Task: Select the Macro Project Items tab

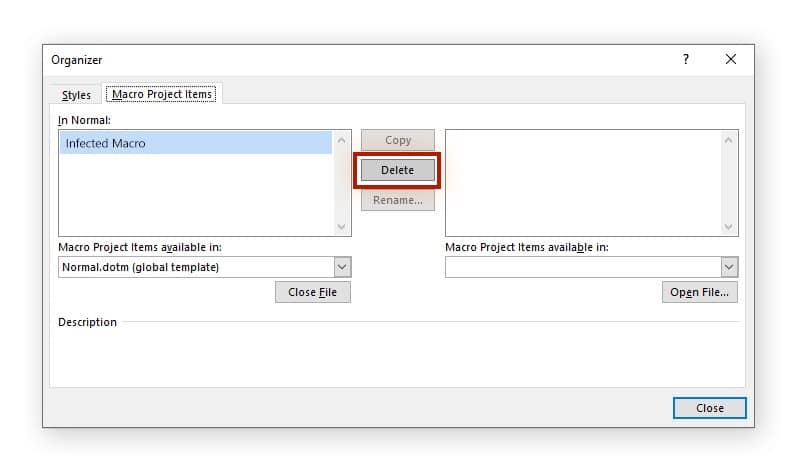Action: (162, 94)
